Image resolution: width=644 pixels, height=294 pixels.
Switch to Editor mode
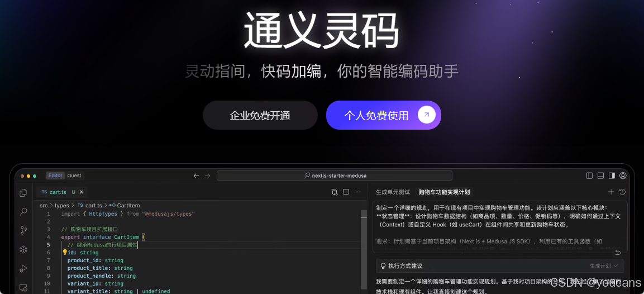tap(55, 176)
